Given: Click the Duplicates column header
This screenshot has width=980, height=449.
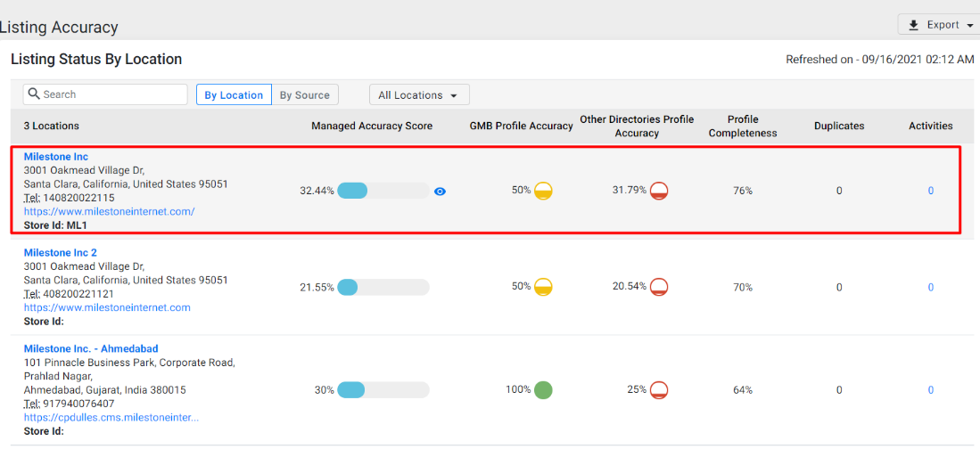Looking at the screenshot, I should click(839, 127).
